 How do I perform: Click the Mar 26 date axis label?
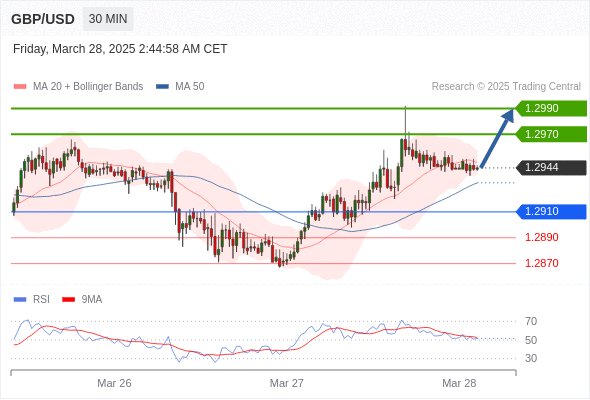(114, 383)
